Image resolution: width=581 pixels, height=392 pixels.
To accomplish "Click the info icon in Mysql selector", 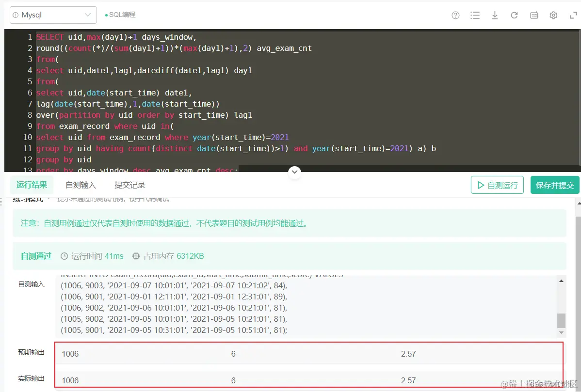I will pos(16,15).
